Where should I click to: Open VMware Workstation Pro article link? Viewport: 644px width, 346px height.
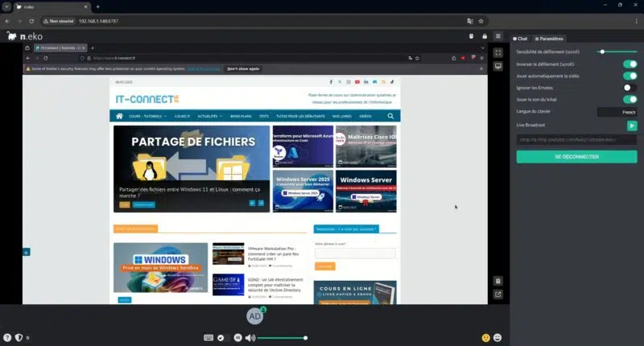(273, 253)
